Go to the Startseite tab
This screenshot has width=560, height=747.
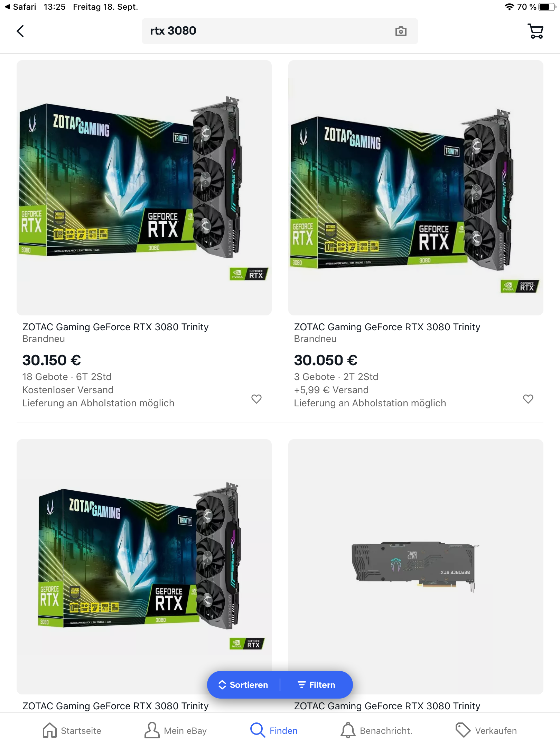[x=72, y=730]
